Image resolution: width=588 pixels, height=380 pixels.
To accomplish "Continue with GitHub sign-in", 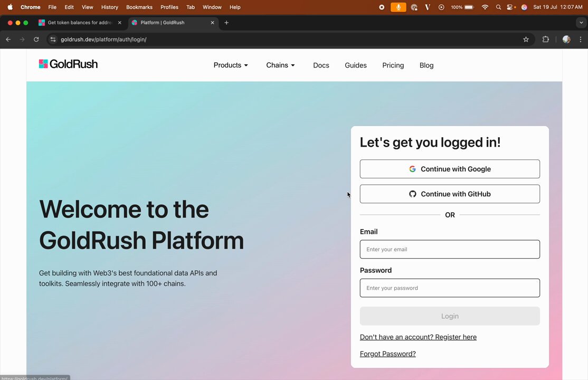I will [x=450, y=194].
